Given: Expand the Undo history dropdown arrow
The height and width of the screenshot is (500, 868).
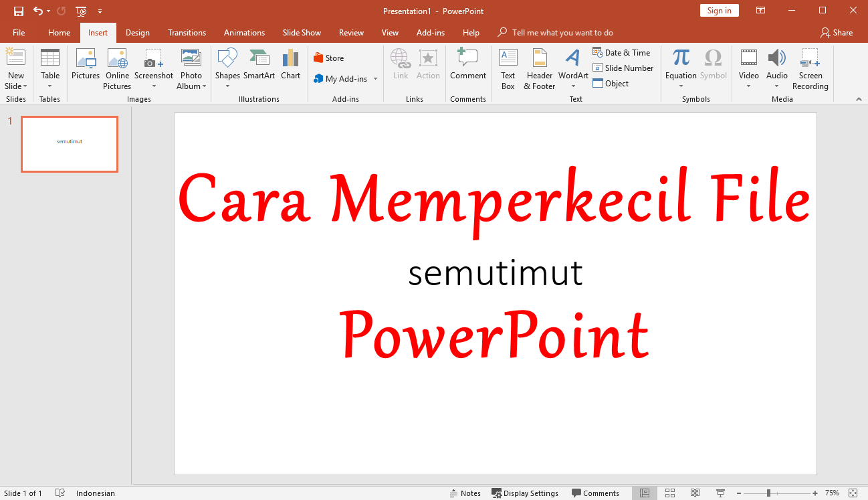Looking at the screenshot, I should point(48,11).
